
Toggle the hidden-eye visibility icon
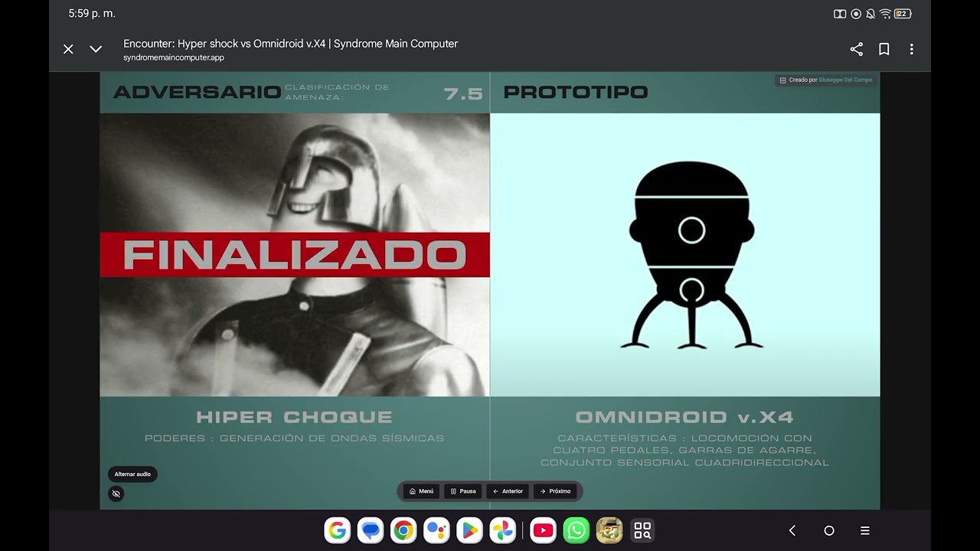(x=116, y=494)
